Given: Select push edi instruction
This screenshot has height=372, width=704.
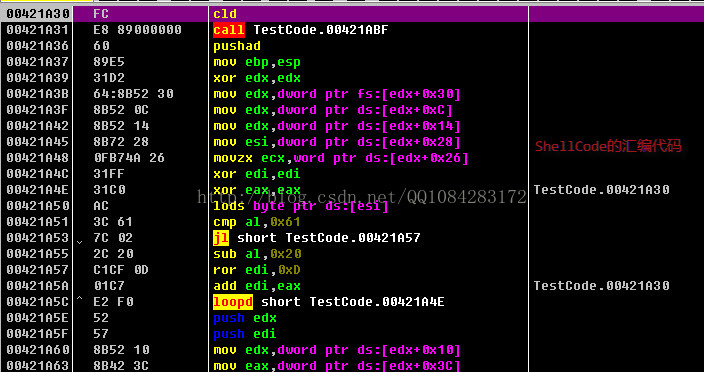Looking at the screenshot, I should (x=245, y=334).
